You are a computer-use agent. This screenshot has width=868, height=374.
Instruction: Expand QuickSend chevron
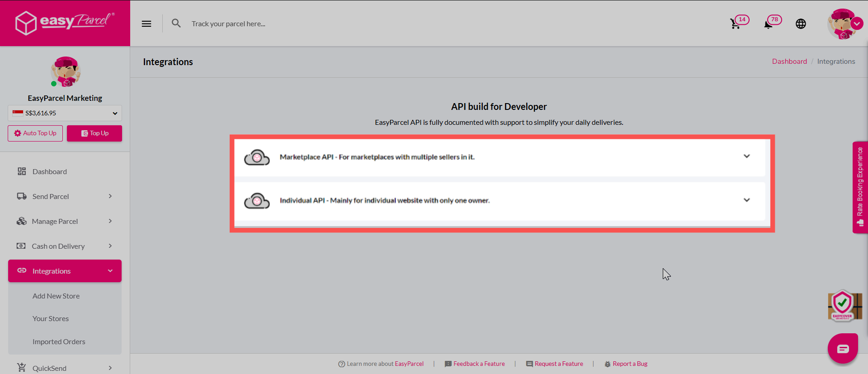tap(110, 368)
